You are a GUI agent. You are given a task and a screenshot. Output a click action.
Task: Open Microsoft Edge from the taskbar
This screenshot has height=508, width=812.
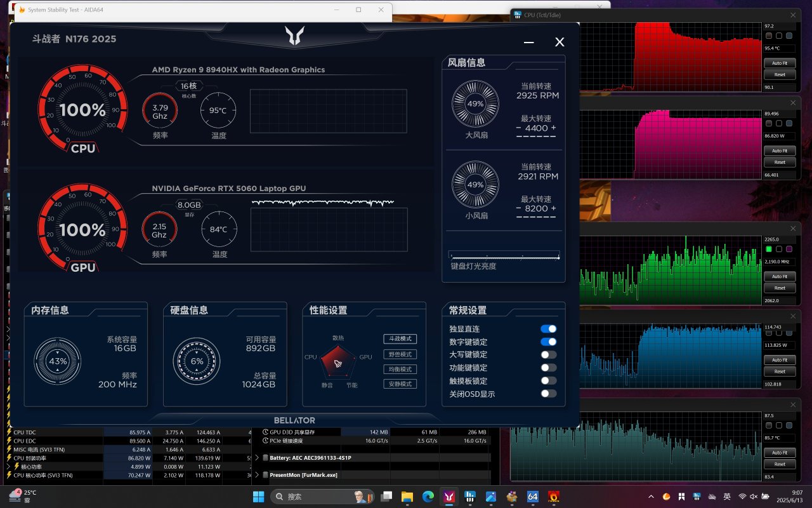pos(428,497)
